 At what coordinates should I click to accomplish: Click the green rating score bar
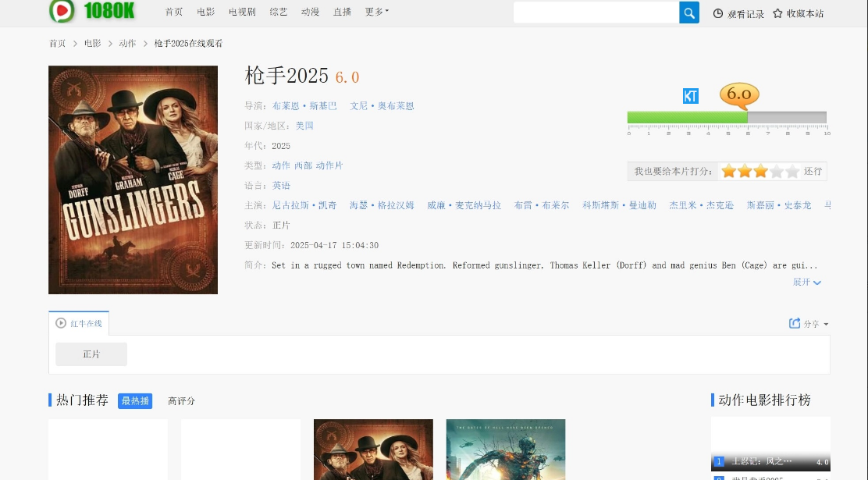click(688, 117)
